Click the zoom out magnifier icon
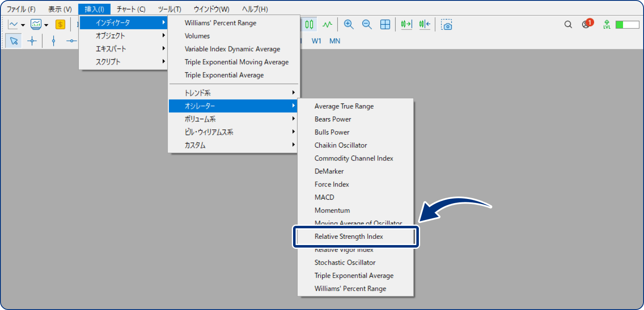This screenshot has width=644, height=310. 367,25
